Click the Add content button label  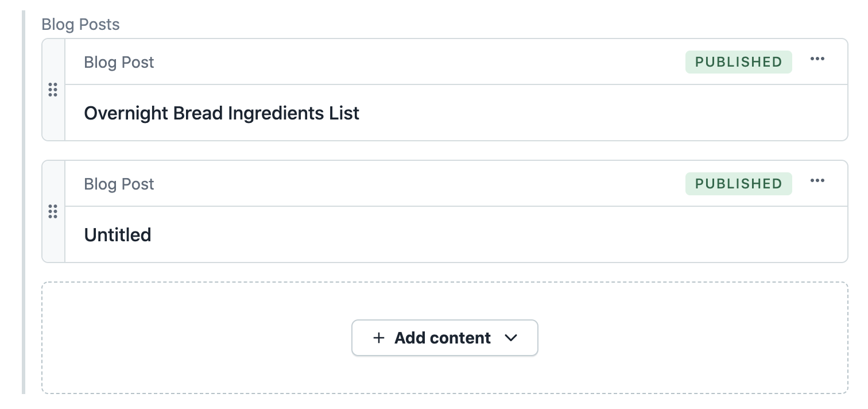[x=442, y=338]
